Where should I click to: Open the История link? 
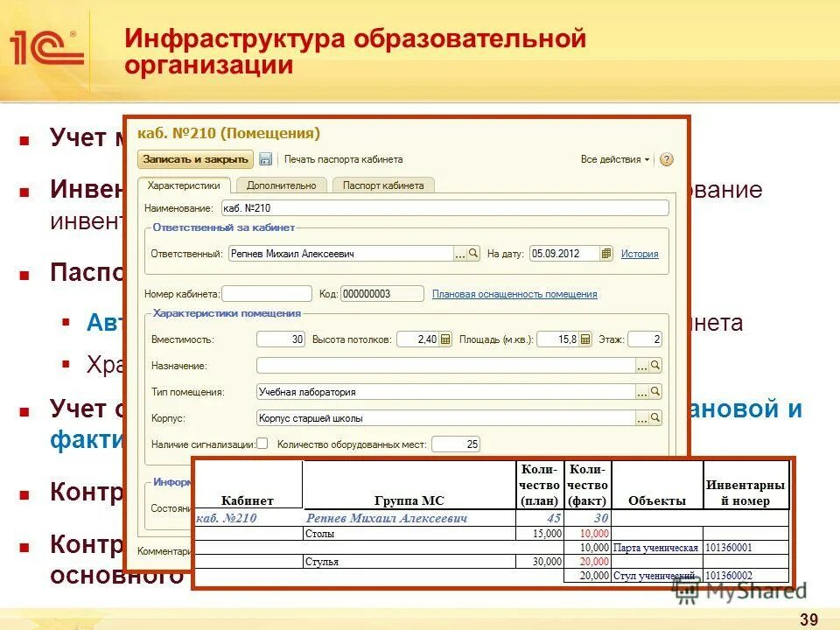pos(639,254)
